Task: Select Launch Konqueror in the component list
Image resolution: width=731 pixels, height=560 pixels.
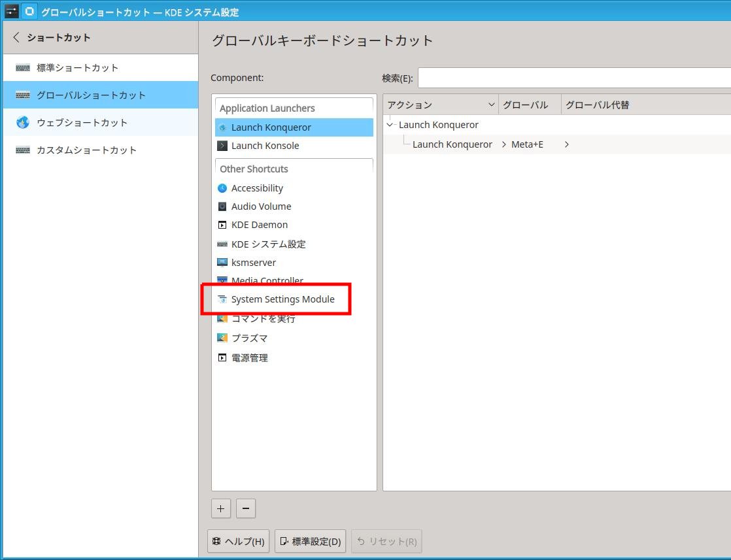Action: click(x=294, y=127)
